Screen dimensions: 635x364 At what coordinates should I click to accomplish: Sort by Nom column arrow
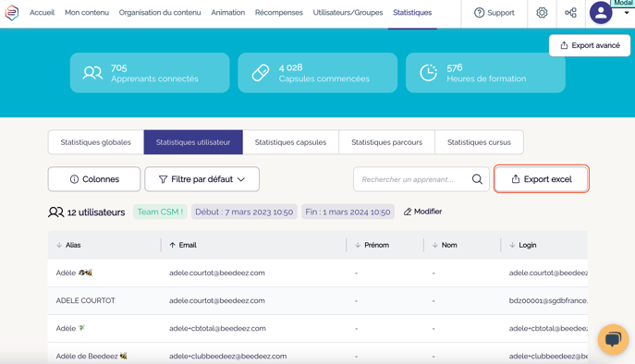435,245
